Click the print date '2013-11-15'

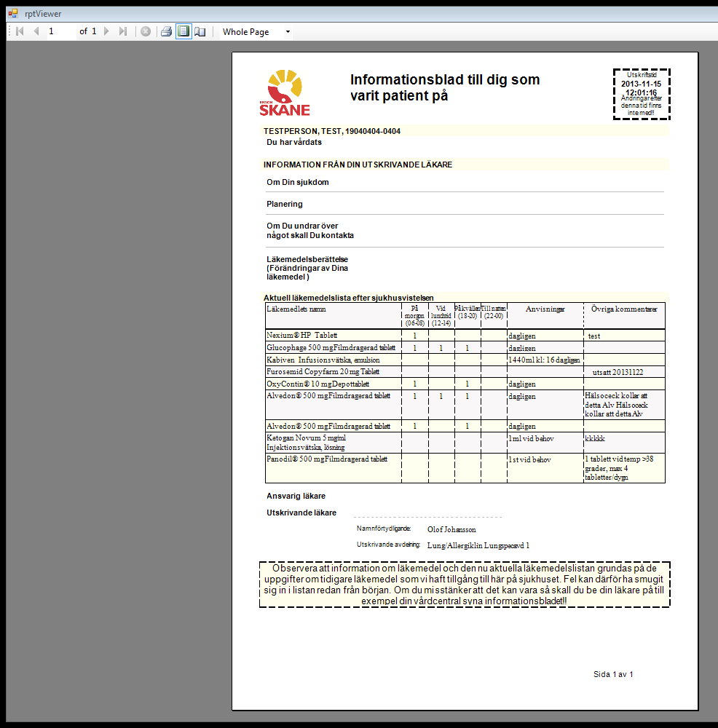[x=641, y=84]
